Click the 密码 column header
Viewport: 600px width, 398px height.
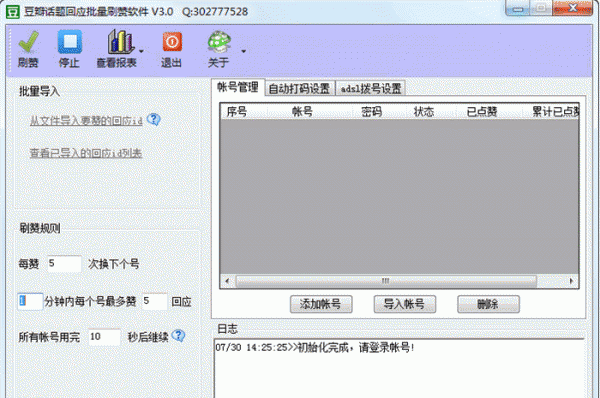[378, 112]
